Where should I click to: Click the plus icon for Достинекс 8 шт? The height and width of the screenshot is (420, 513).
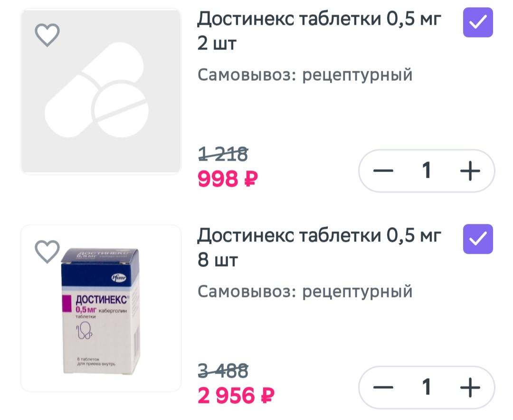(470, 387)
